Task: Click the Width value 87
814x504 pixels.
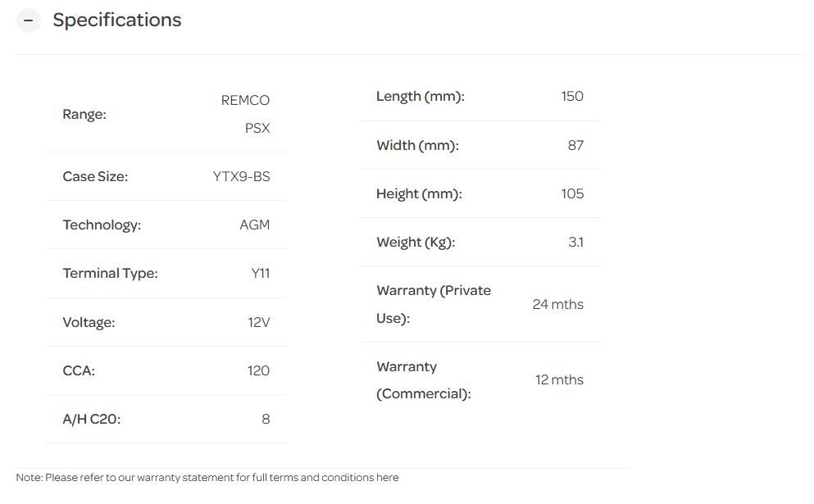Action: pos(575,145)
